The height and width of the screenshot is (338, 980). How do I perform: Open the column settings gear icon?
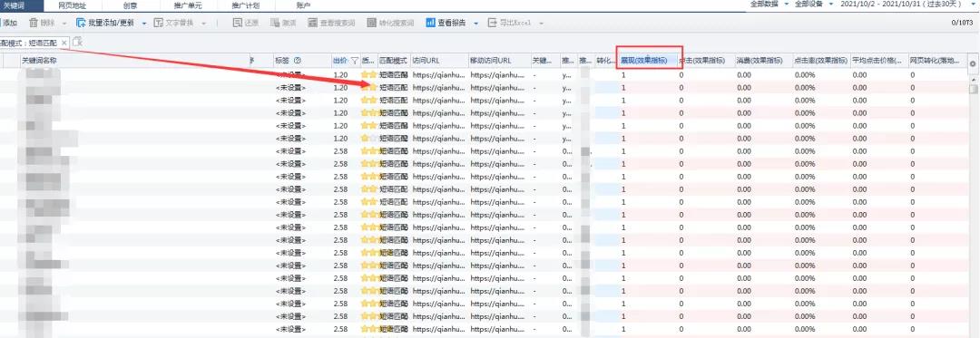click(973, 63)
